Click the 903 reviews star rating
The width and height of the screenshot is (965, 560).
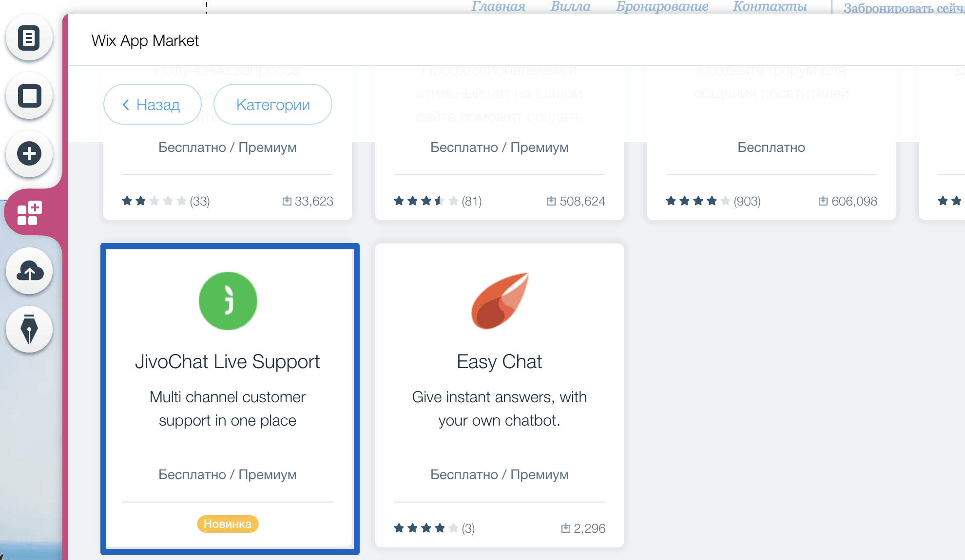pos(697,201)
